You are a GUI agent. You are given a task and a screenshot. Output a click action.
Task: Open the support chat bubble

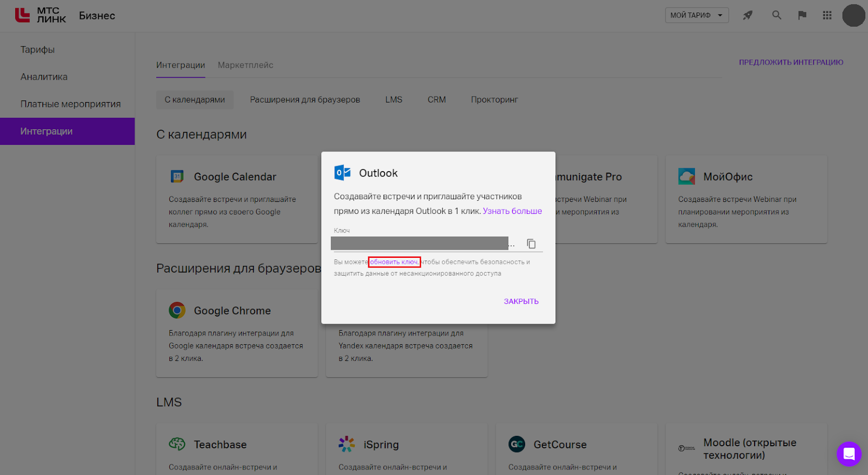tap(849, 454)
